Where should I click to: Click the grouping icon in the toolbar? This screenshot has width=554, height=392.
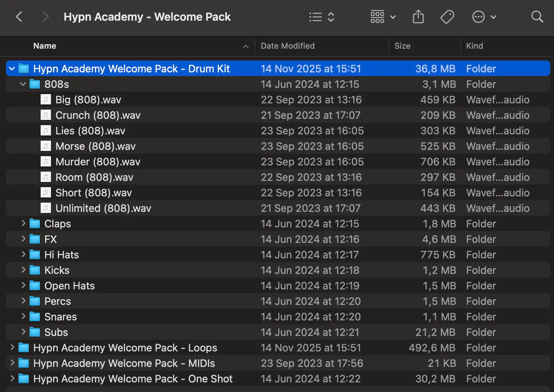click(377, 17)
